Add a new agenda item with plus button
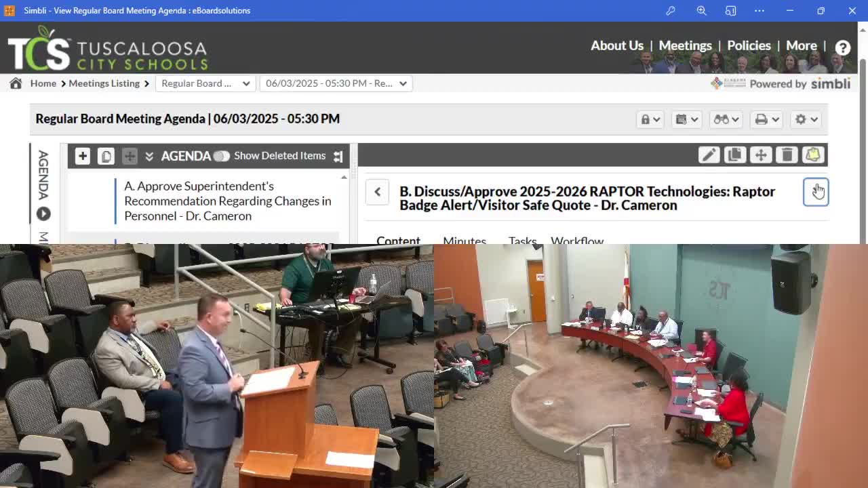The image size is (868, 488). pyautogui.click(x=83, y=156)
